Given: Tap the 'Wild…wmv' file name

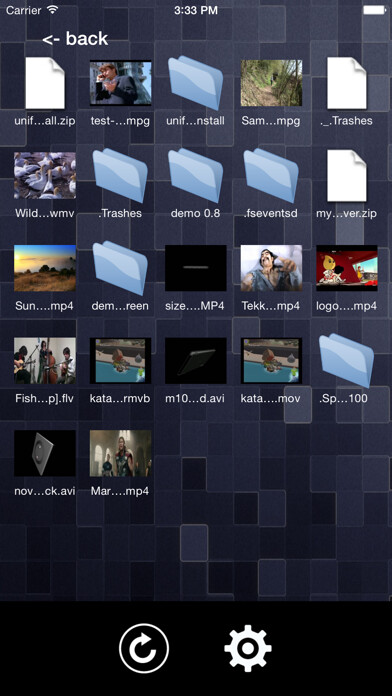Looking at the screenshot, I should click(45, 213).
